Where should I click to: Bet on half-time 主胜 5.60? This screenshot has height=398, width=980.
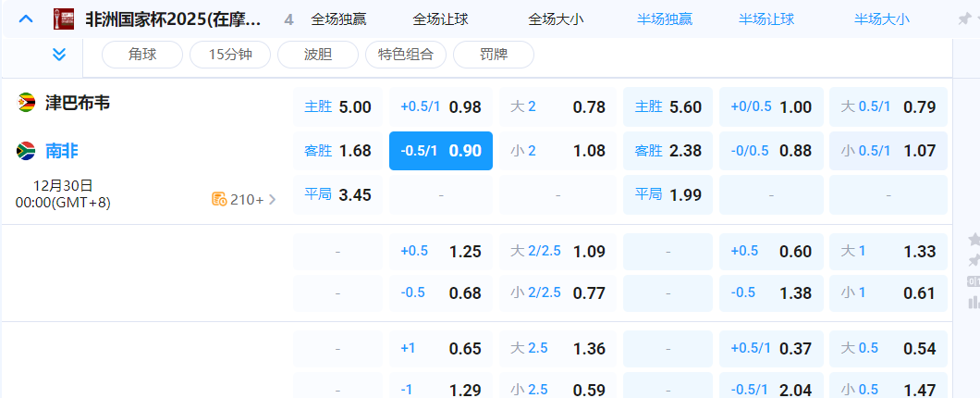(x=668, y=107)
